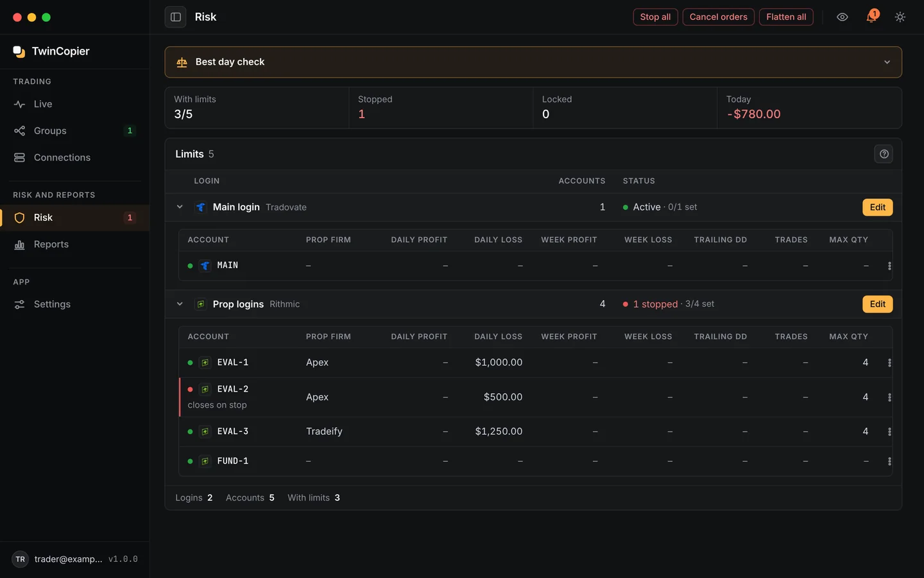Open the EVAL-1 row options menu

click(x=889, y=363)
